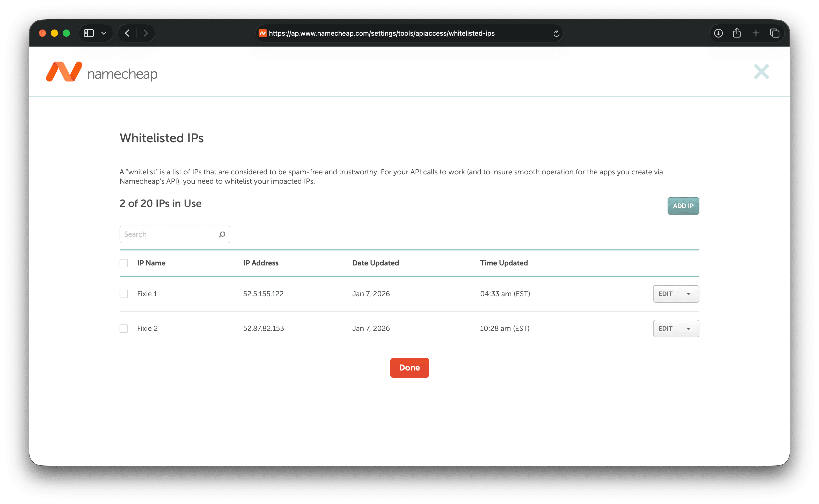The image size is (819, 504).
Task: Click ADD IP to whitelist a new address
Action: click(x=683, y=206)
